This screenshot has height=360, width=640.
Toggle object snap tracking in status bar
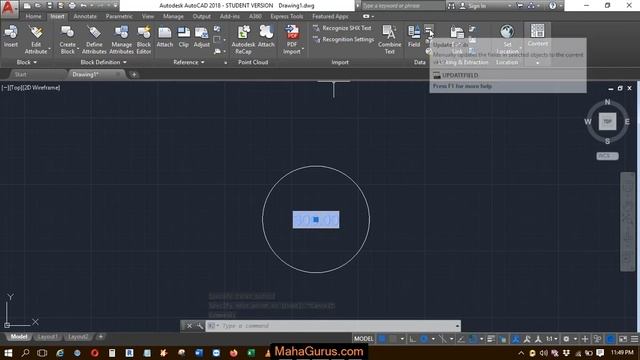(x=461, y=339)
